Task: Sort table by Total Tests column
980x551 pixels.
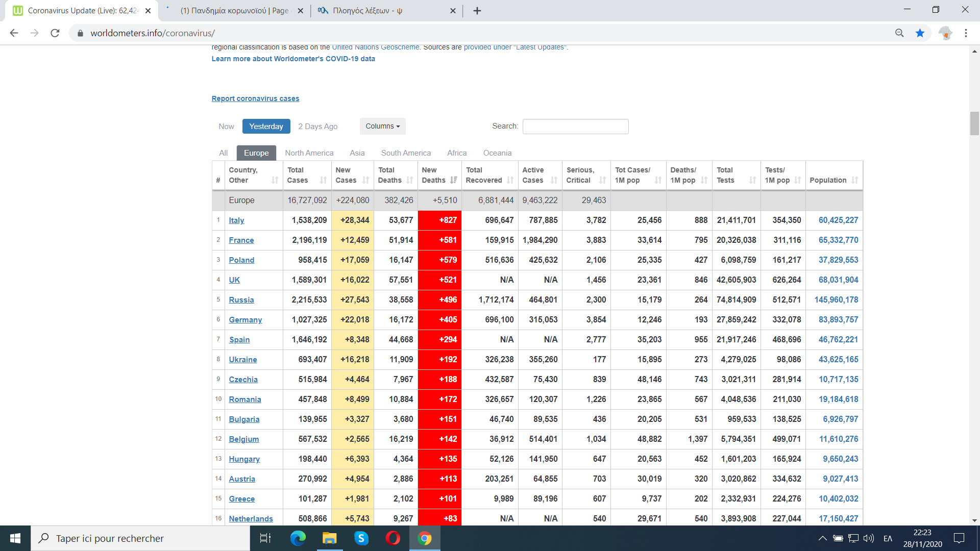Action: (x=736, y=175)
